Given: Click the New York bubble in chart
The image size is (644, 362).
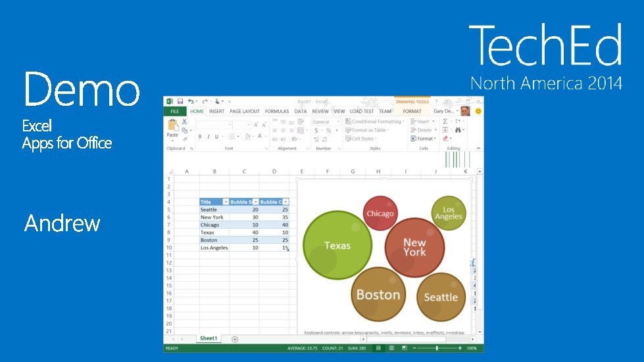Looking at the screenshot, I should [414, 247].
